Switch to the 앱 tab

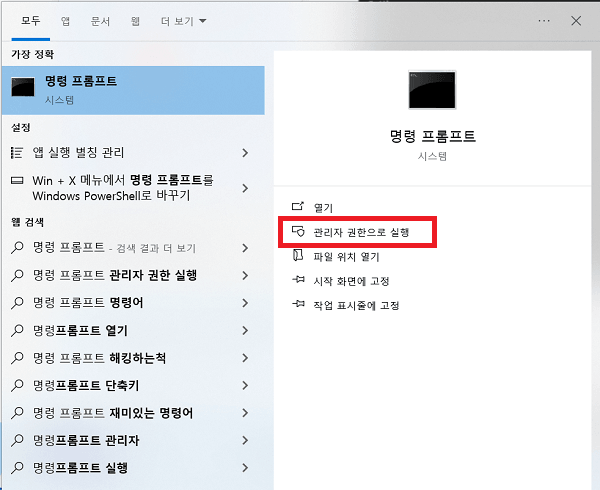coord(65,21)
